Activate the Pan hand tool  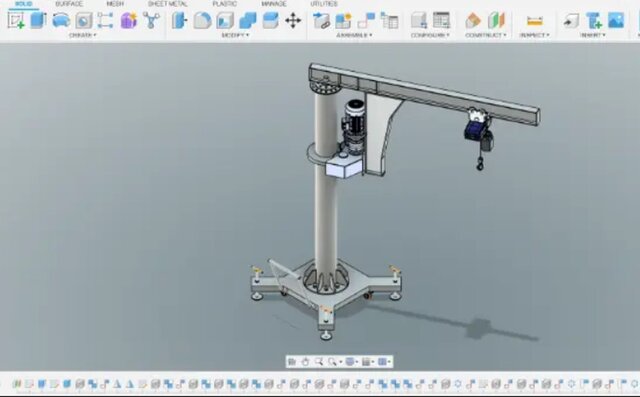pos(305,362)
